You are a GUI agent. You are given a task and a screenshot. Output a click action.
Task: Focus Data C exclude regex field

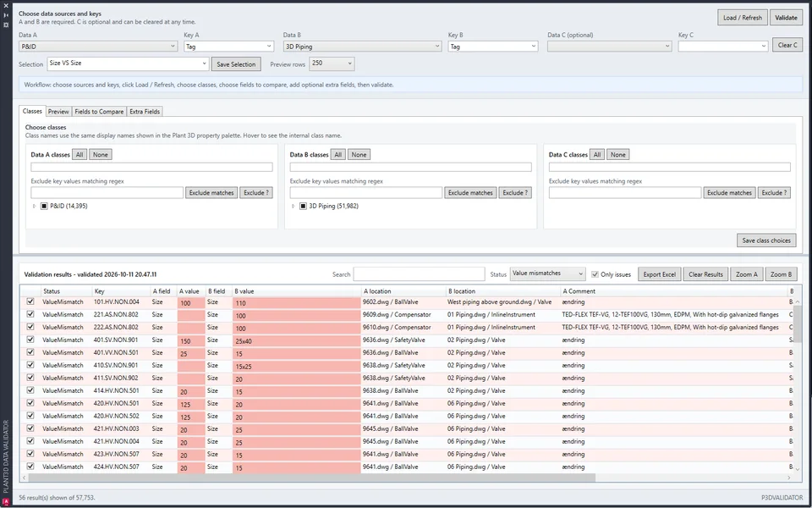pos(625,193)
